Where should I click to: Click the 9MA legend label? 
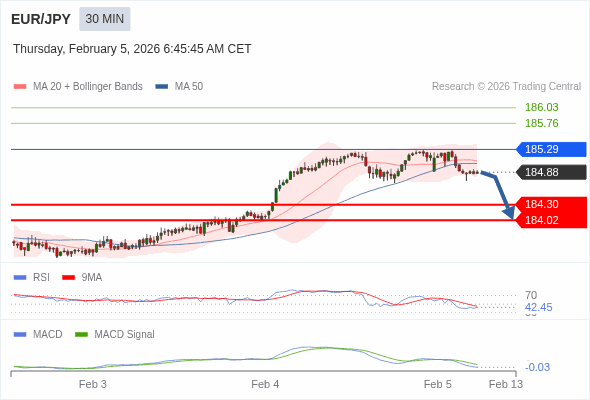click(x=92, y=278)
